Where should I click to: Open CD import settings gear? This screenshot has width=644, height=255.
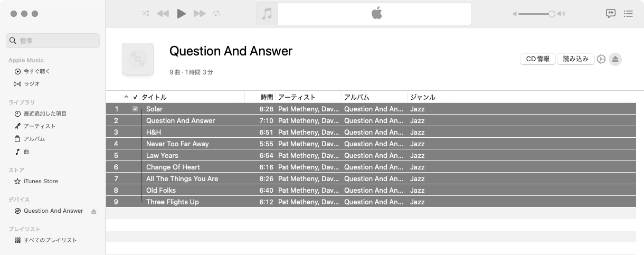click(x=601, y=59)
